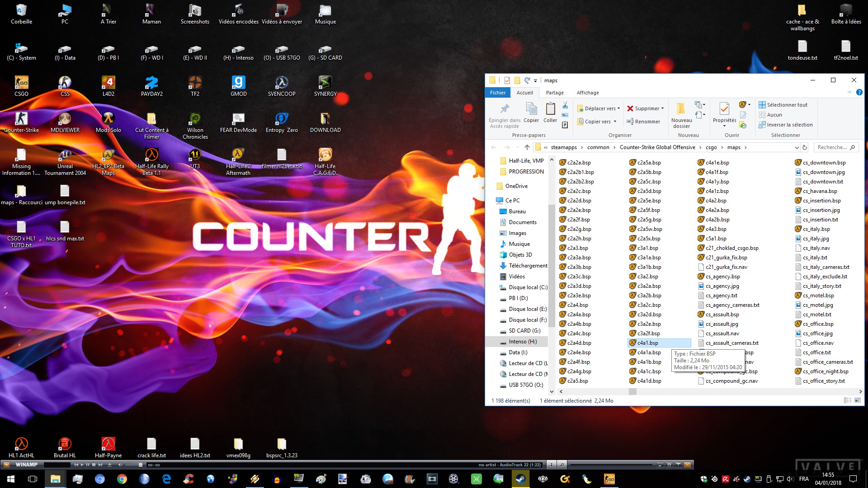Click the Copier copy icon

click(x=531, y=109)
